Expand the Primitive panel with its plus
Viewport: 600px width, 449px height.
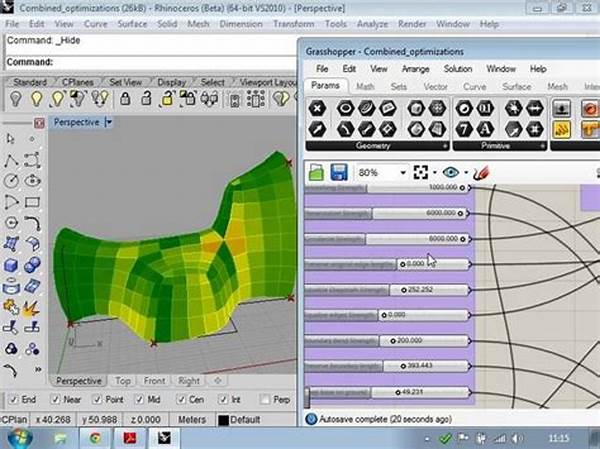tap(543, 146)
